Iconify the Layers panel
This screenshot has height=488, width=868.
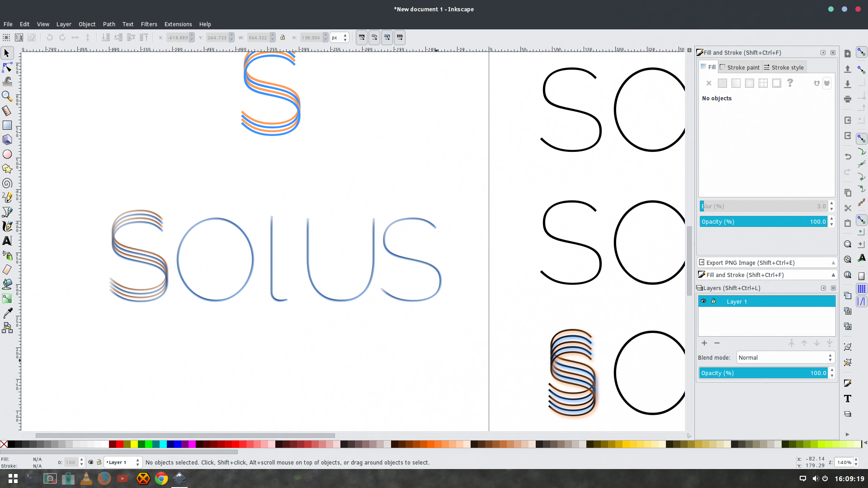click(x=823, y=288)
